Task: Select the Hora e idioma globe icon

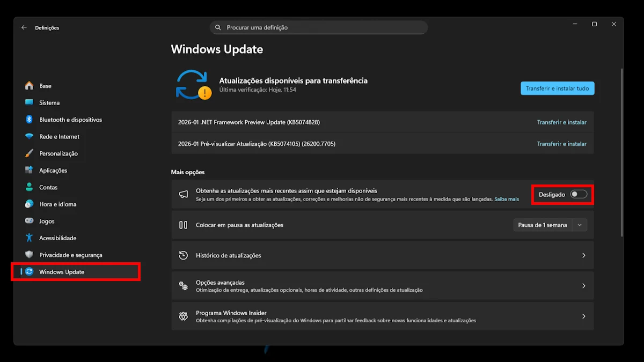Action: click(30, 204)
